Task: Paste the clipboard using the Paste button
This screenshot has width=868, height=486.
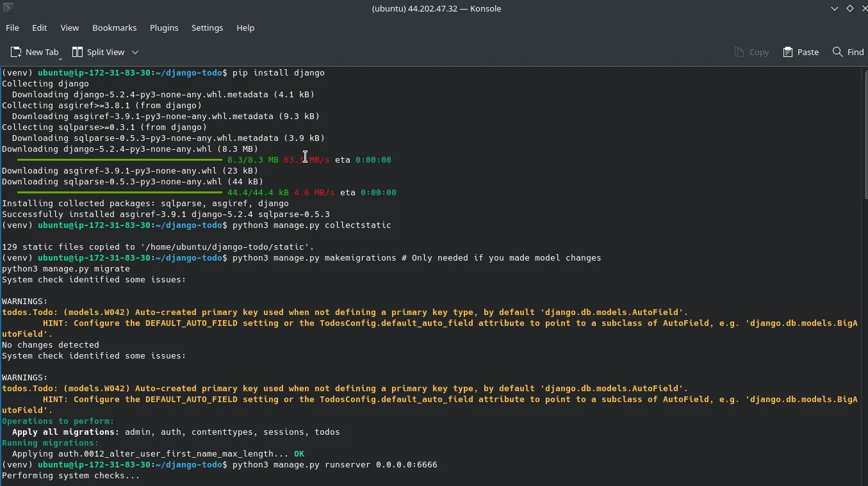Action: pos(801,52)
